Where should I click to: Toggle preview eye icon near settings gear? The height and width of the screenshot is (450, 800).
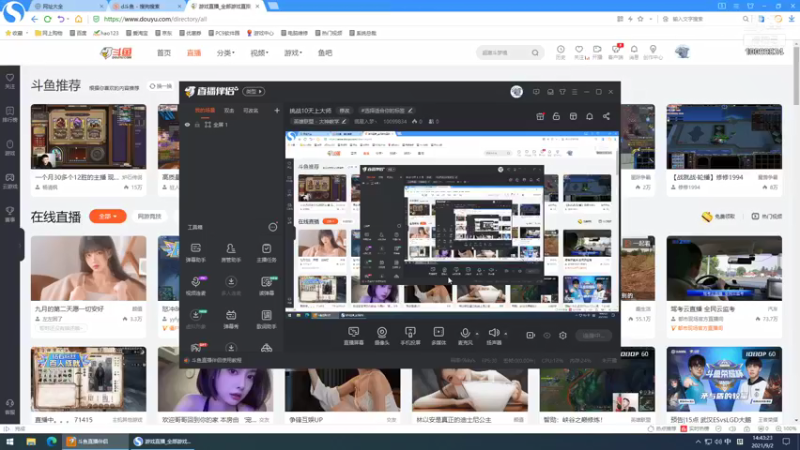(x=547, y=335)
